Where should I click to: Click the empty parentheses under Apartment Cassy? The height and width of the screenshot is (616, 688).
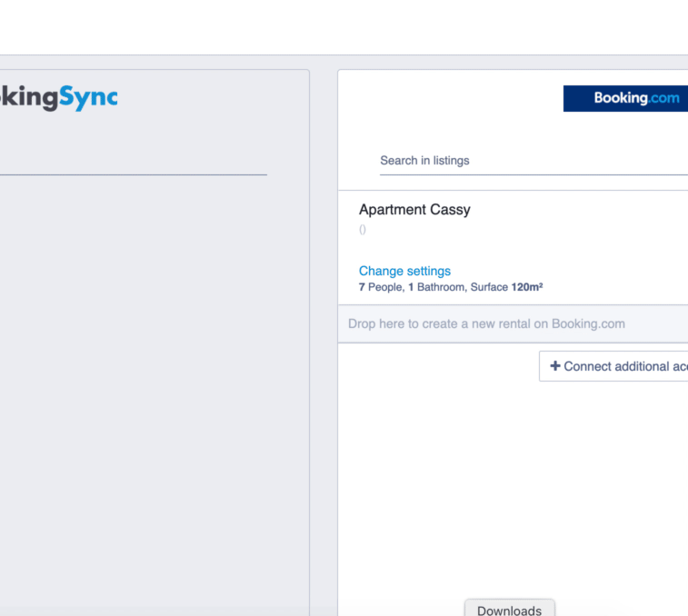[363, 230]
